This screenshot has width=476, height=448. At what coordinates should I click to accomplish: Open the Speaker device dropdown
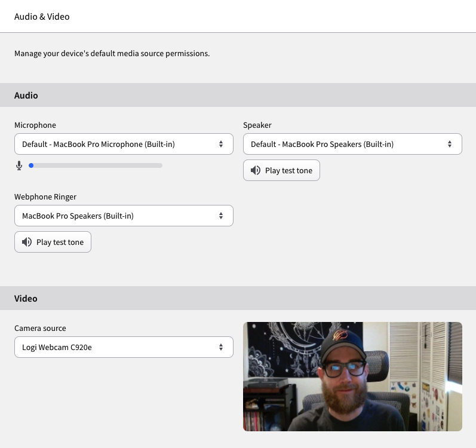(352, 144)
